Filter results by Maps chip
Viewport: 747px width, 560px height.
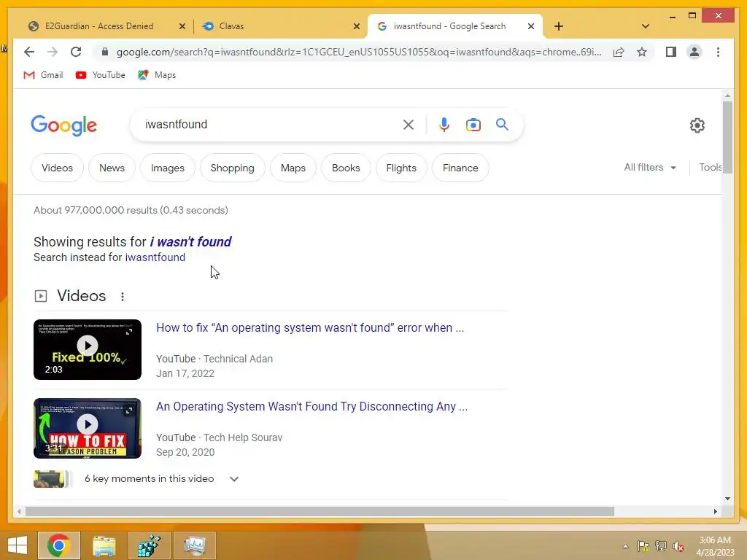click(x=293, y=168)
